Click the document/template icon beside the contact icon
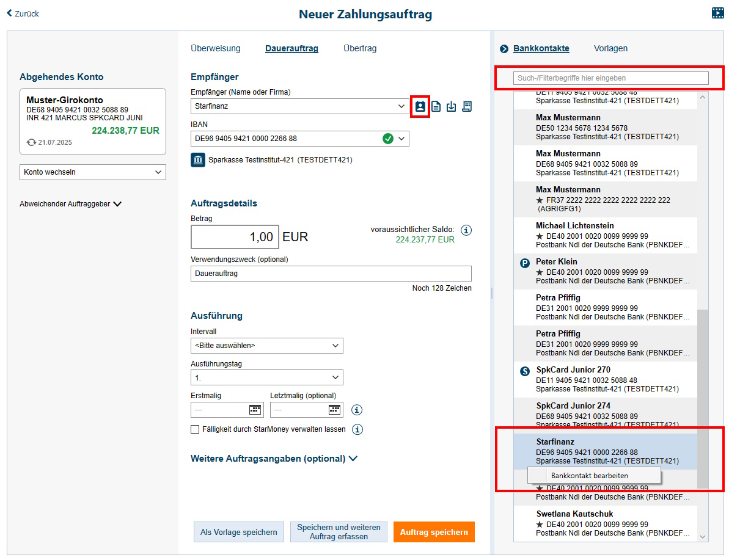The image size is (729, 560). coord(436,106)
